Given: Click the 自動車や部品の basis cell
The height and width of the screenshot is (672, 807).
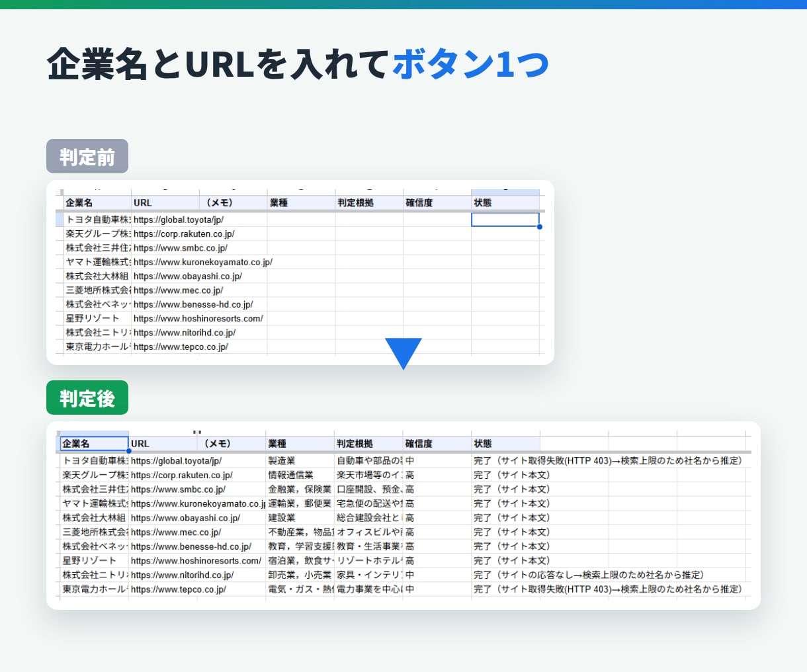Looking at the screenshot, I should click(368, 460).
